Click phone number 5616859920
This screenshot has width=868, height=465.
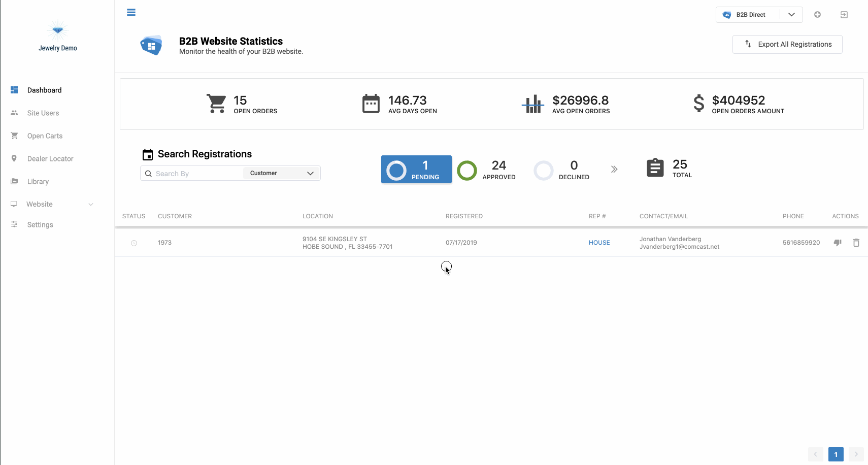tap(802, 243)
